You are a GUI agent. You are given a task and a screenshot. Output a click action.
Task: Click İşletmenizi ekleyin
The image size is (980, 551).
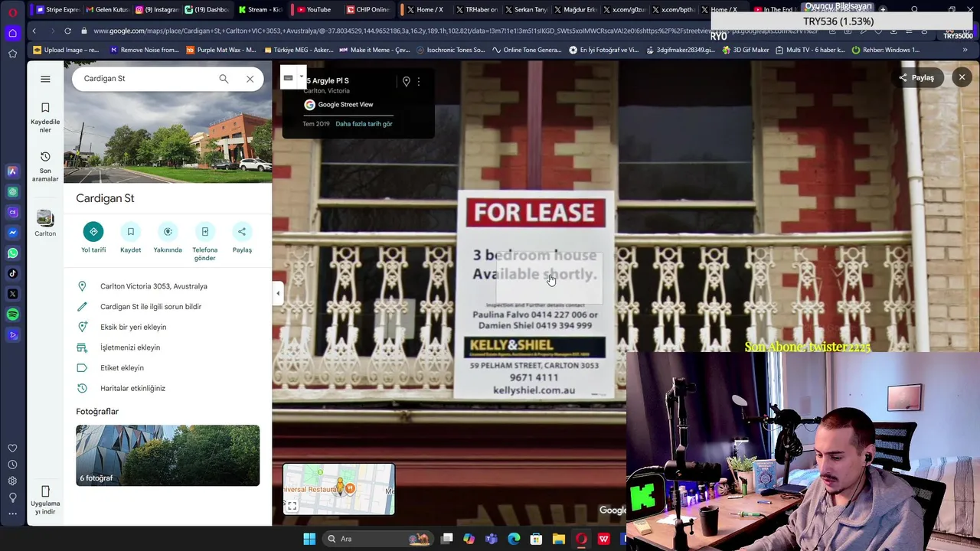130,347
